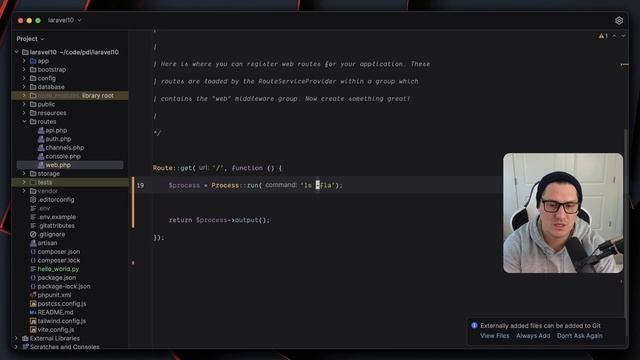
Task: Jump to previous highlighted error arrow
Action: 614,36
